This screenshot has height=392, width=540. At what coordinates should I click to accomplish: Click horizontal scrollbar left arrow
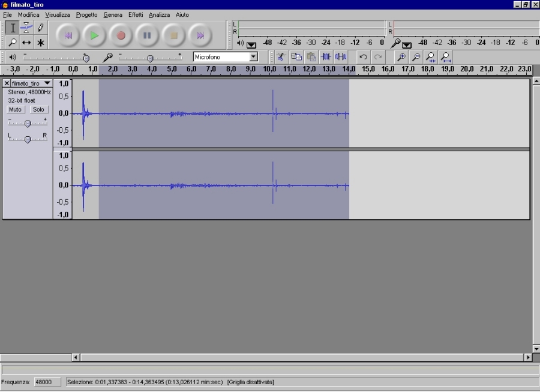pyautogui.click(x=76, y=357)
